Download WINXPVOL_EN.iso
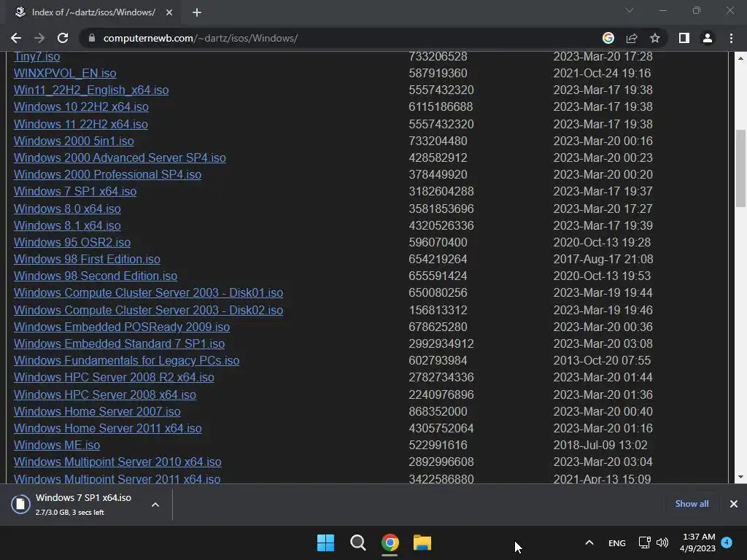This screenshot has width=747, height=560. pyautogui.click(x=65, y=74)
